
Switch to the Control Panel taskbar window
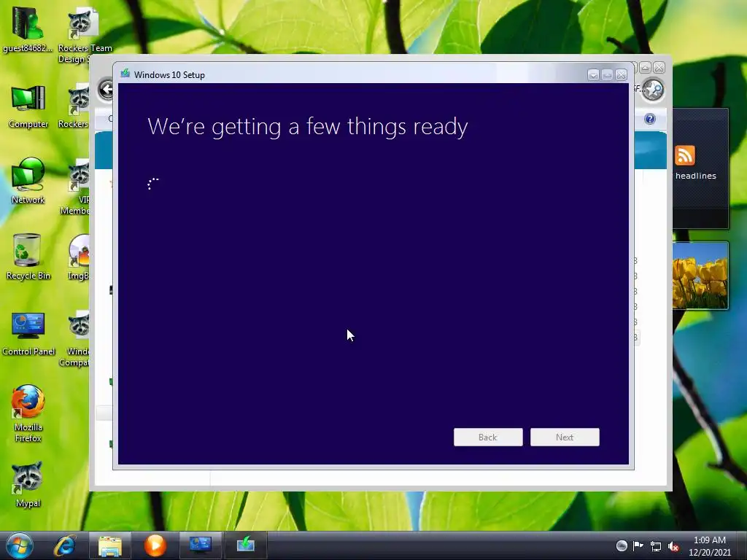coord(201,545)
